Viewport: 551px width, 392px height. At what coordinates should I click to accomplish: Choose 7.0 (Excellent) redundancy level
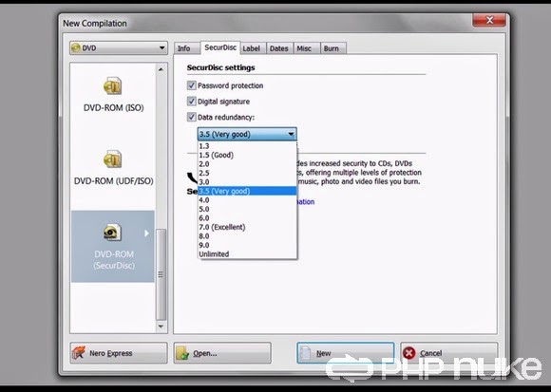(x=247, y=227)
